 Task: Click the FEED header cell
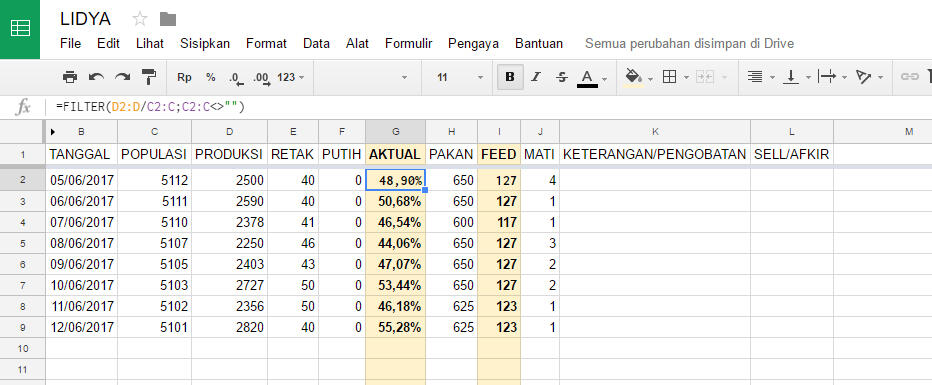click(x=499, y=154)
